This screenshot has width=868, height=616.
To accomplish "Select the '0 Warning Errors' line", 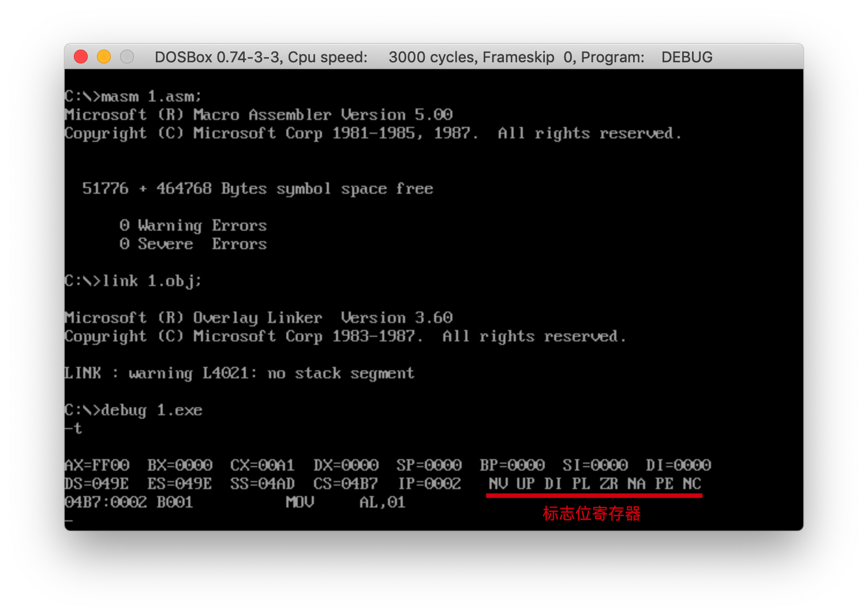I will (193, 226).
